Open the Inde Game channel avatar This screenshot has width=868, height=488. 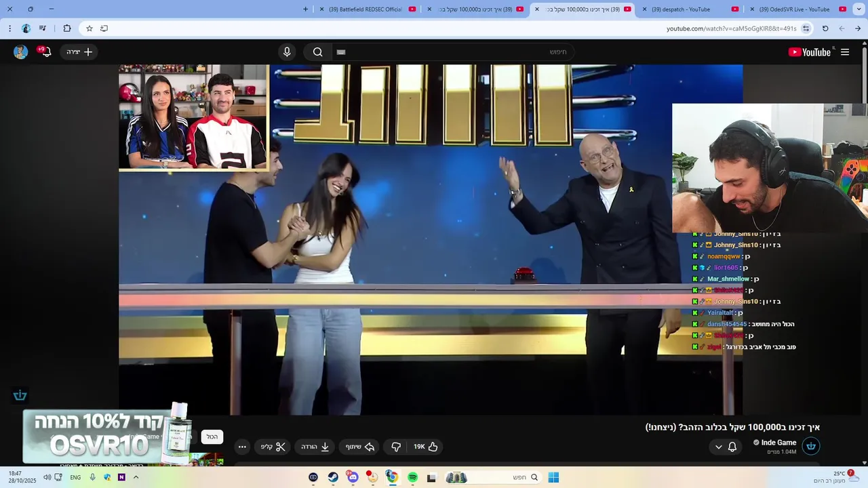pos(811,446)
